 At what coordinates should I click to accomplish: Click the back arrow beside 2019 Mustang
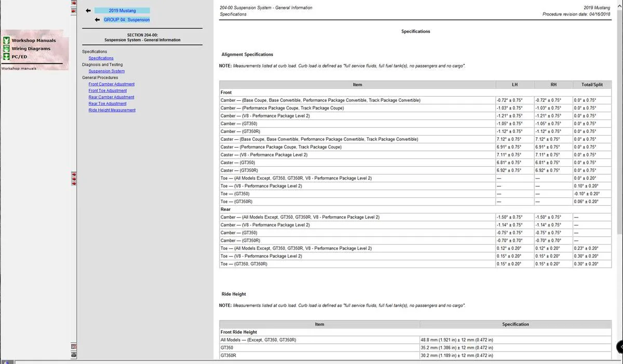click(x=88, y=10)
